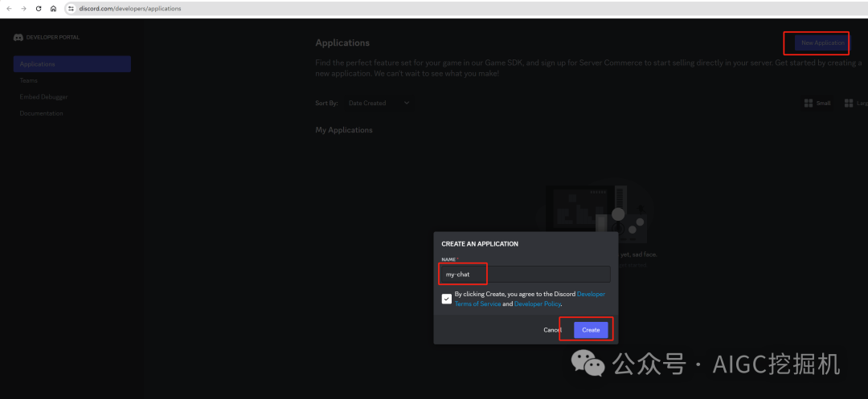The image size is (868, 399).
Task: Open Embed Debugger in the sidebar
Action: click(43, 96)
